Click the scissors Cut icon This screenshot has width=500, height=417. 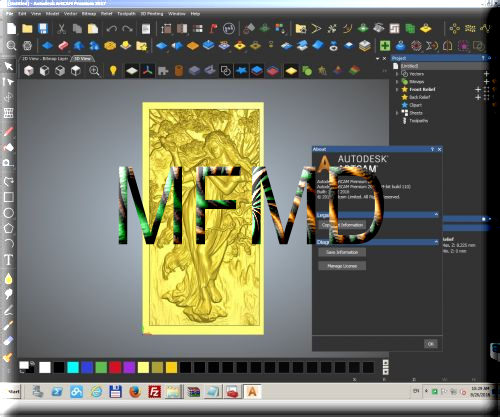point(61,29)
